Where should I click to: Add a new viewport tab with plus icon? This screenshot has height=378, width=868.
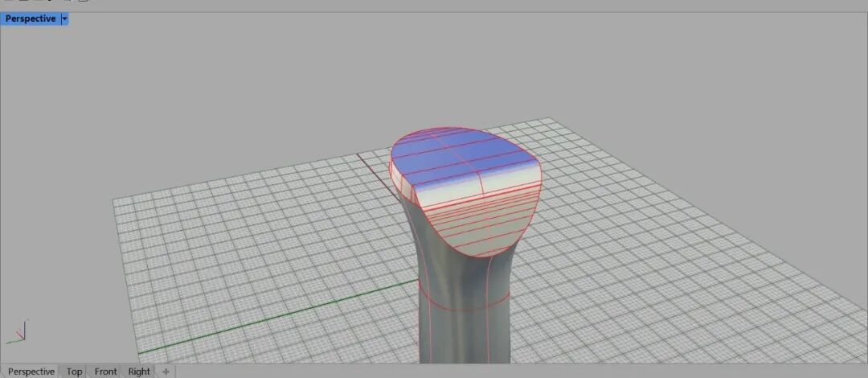point(165,372)
